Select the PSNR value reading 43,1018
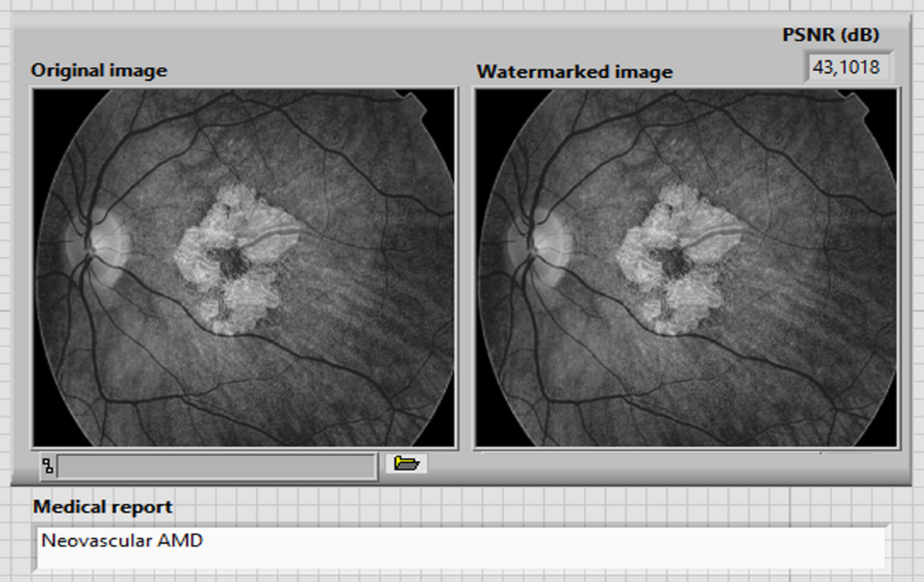 (x=846, y=67)
